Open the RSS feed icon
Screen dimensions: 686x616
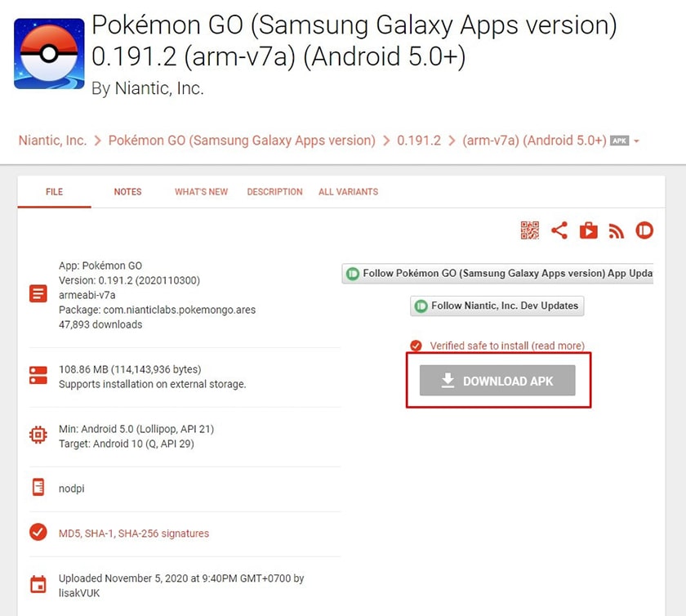pyautogui.click(x=616, y=231)
